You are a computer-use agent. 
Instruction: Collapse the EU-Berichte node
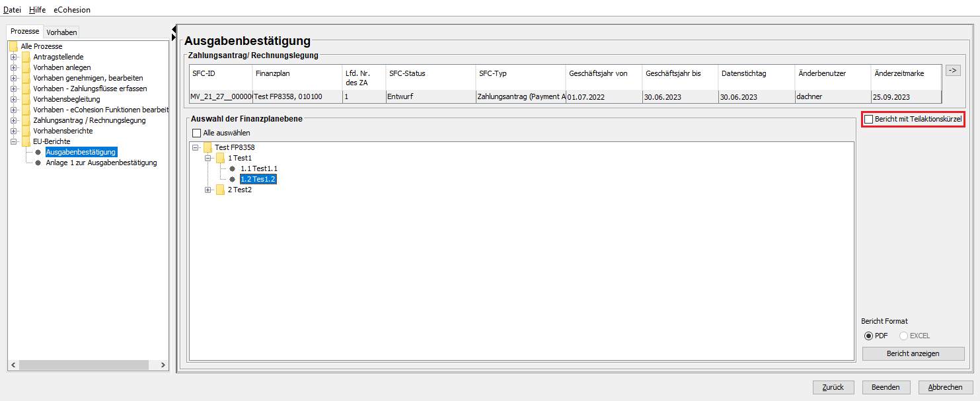pos(13,141)
